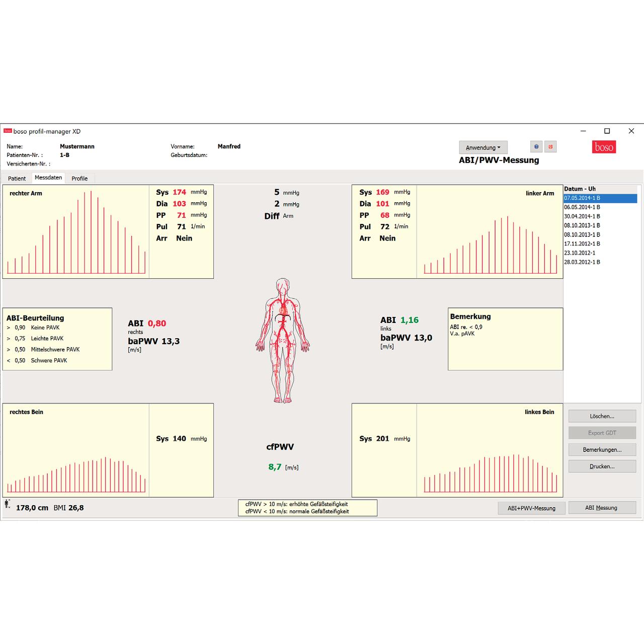Open the Profile tab
This screenshot has width=644, height=644.
point(79,179)
